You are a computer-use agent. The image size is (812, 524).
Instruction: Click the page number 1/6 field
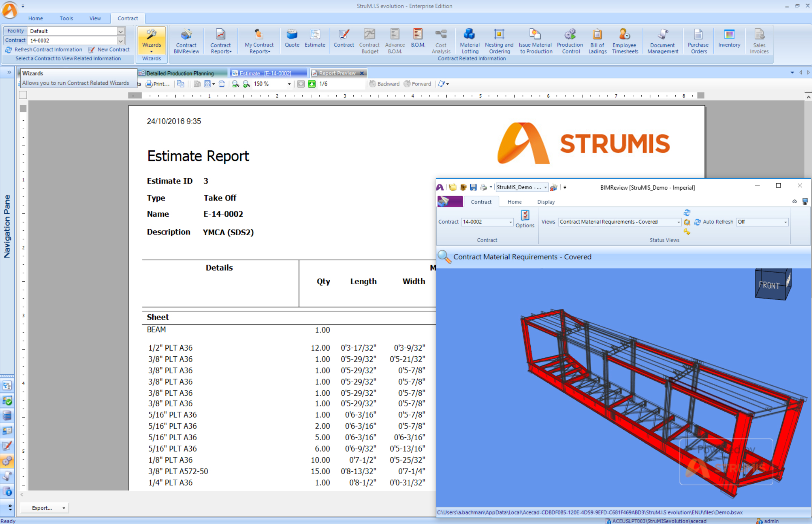pyautogui.click(x=341, y=84)
